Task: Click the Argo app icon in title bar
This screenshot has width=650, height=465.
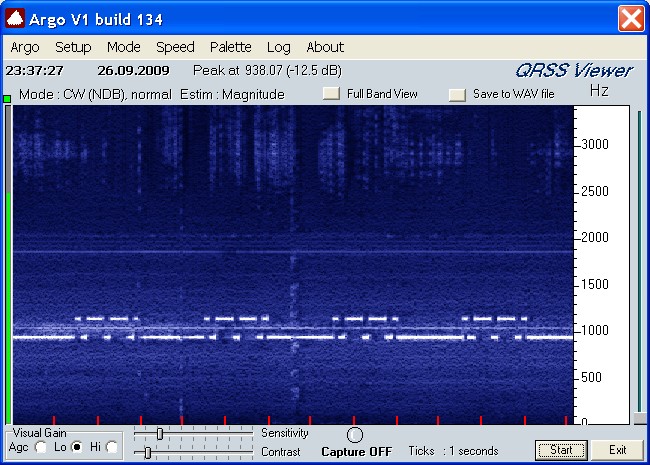Action: pyautogui.click(x=15, y=19)
